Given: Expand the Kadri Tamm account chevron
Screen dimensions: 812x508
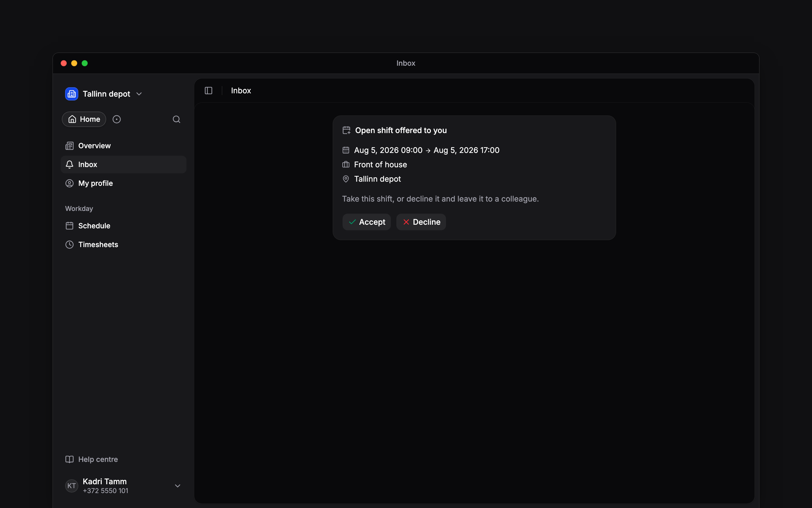Looking at the screenshot, I should click(x=178, y=486).
